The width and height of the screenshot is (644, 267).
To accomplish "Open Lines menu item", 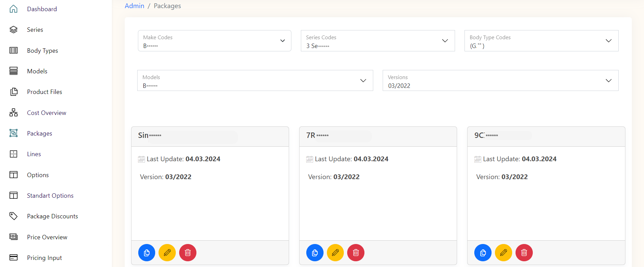I will click(34, 154).
